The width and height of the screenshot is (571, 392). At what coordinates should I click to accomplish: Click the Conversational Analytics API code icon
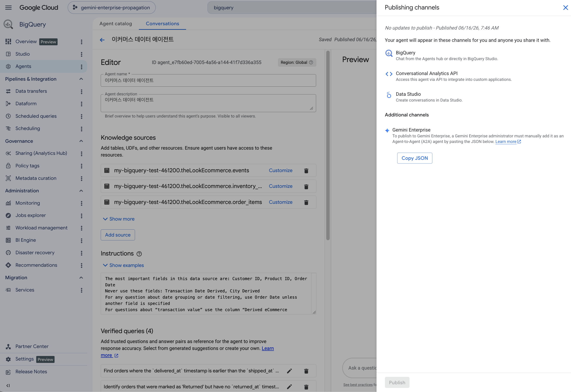tap(389, 74)
